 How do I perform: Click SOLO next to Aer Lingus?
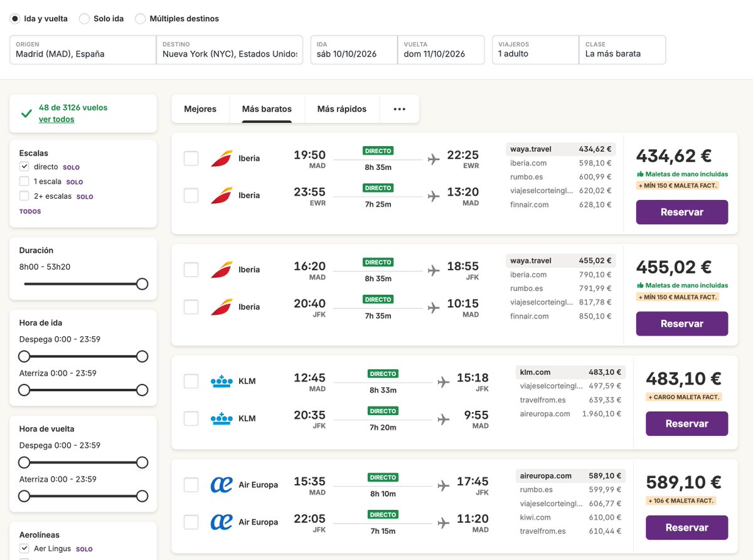(x=84, y=549)
